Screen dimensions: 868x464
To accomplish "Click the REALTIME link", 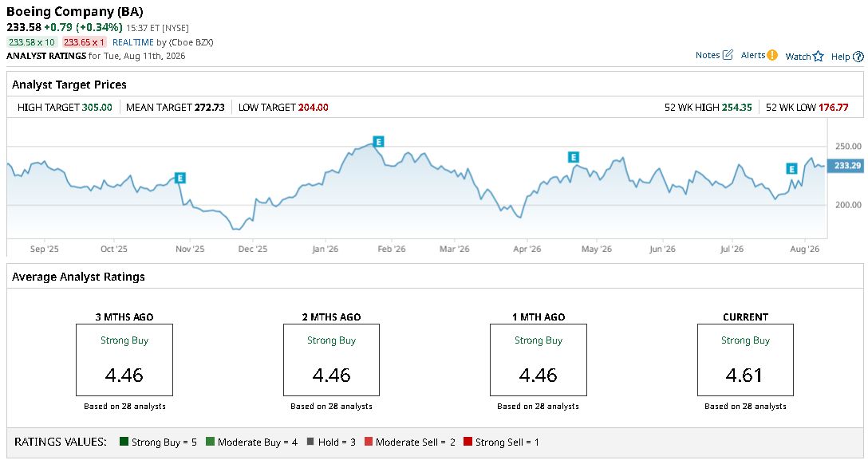I will click(x=133, y=42).
